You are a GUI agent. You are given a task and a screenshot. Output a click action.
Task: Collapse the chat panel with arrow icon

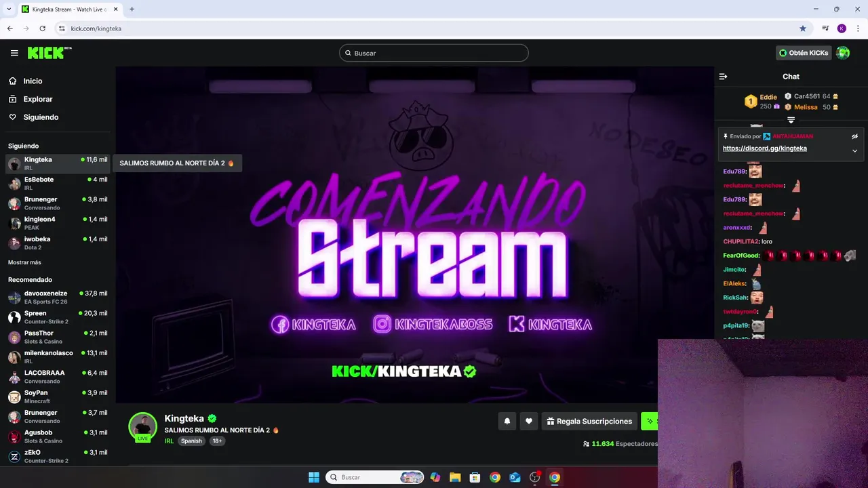pos(723,77)
